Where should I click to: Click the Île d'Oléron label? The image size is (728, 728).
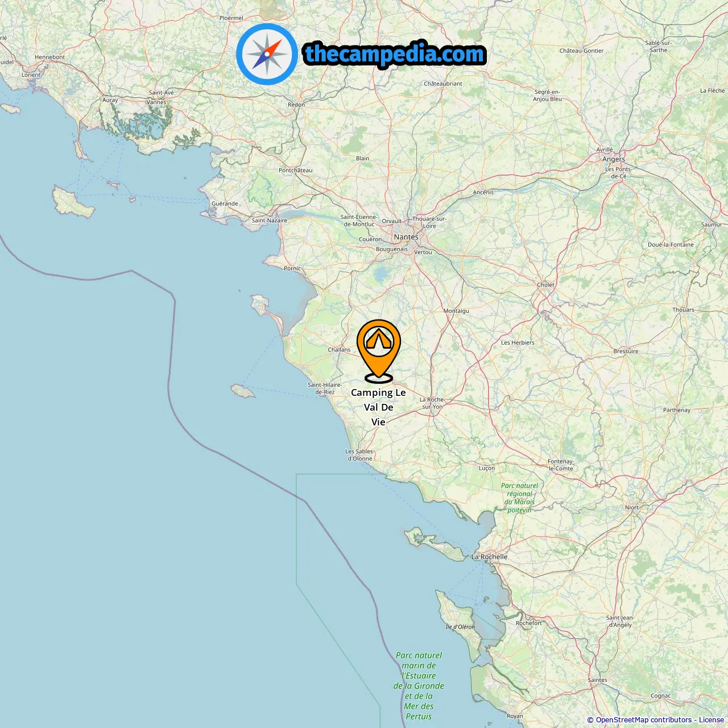[460, 627]
